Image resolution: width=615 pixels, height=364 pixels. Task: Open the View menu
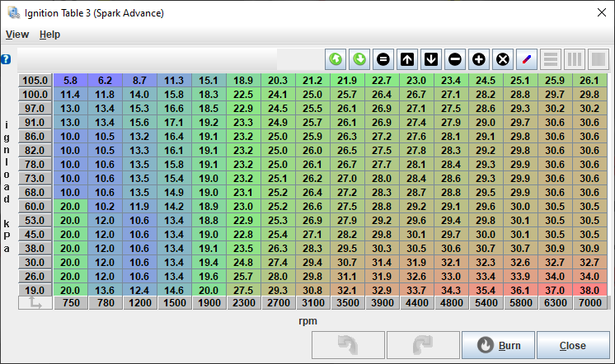pyautogui.click(x=17, y=35)
